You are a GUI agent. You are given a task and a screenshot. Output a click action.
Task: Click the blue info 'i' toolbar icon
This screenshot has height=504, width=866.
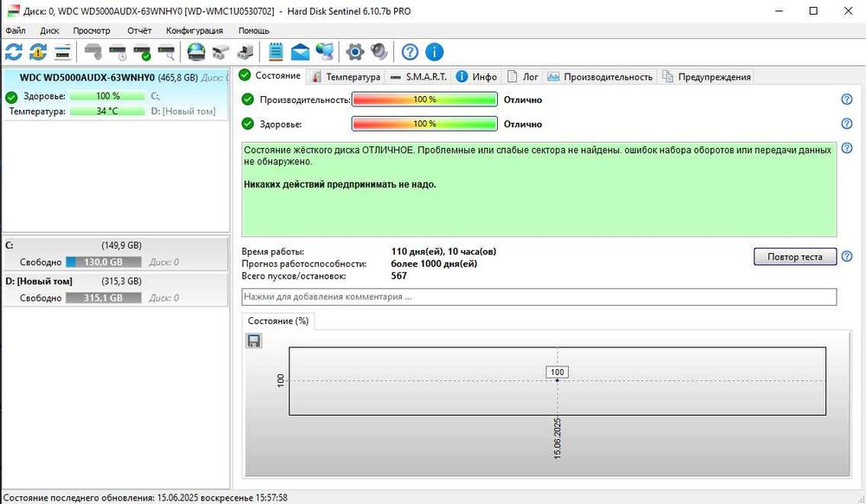[435, 52]
